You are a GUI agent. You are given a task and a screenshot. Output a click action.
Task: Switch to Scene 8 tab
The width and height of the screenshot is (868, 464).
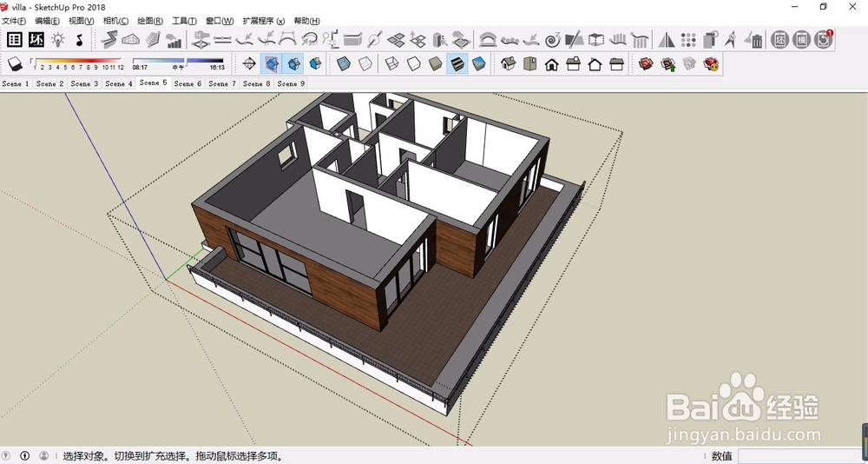click(256, 83)
